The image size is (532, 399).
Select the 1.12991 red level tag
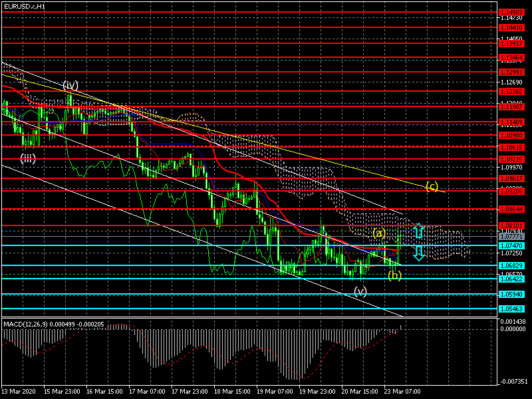pyautogui.click(x=511, y=72)
